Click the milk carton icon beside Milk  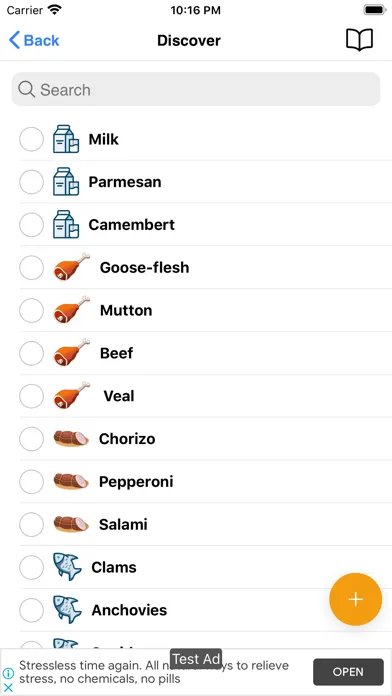click(66, 139)
